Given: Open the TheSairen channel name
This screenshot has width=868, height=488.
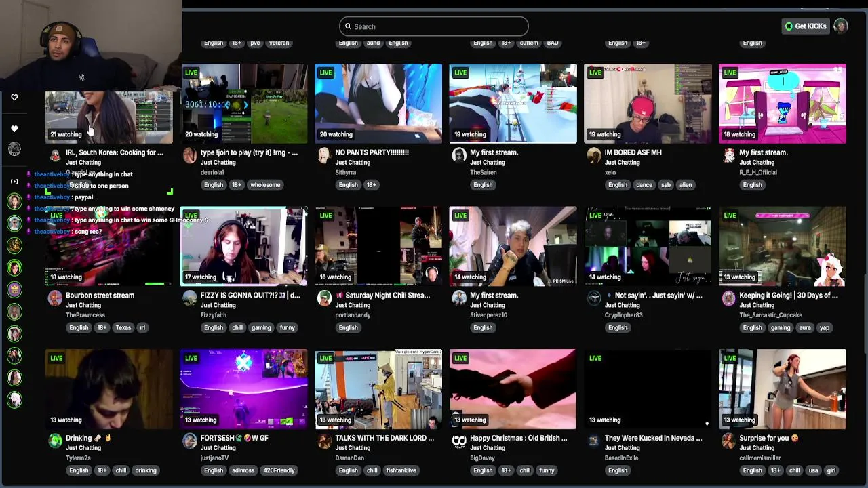Looking at the screenshot, I should point(484,173).
